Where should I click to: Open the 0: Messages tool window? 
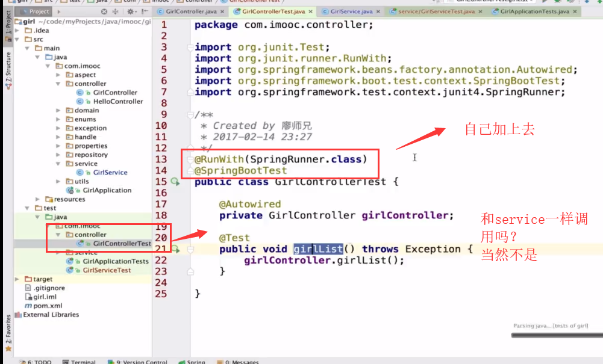click(238, 362)
